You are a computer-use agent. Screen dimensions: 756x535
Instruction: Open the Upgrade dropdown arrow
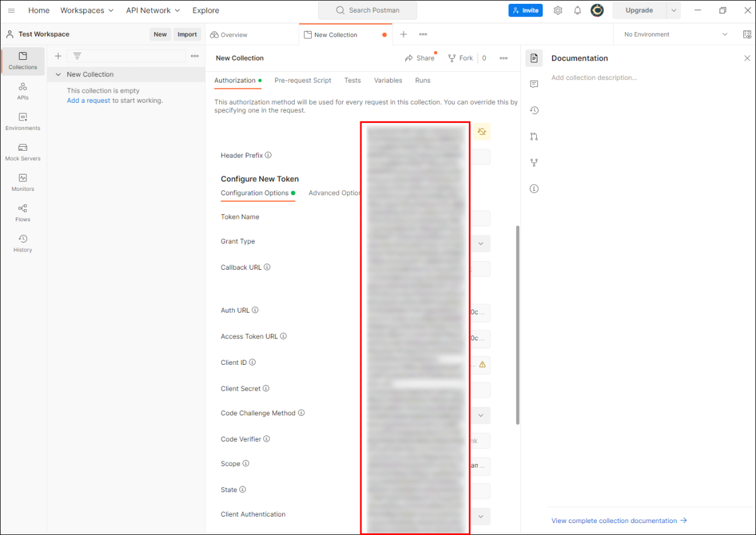pyautogui.click(x=674, y=11)
